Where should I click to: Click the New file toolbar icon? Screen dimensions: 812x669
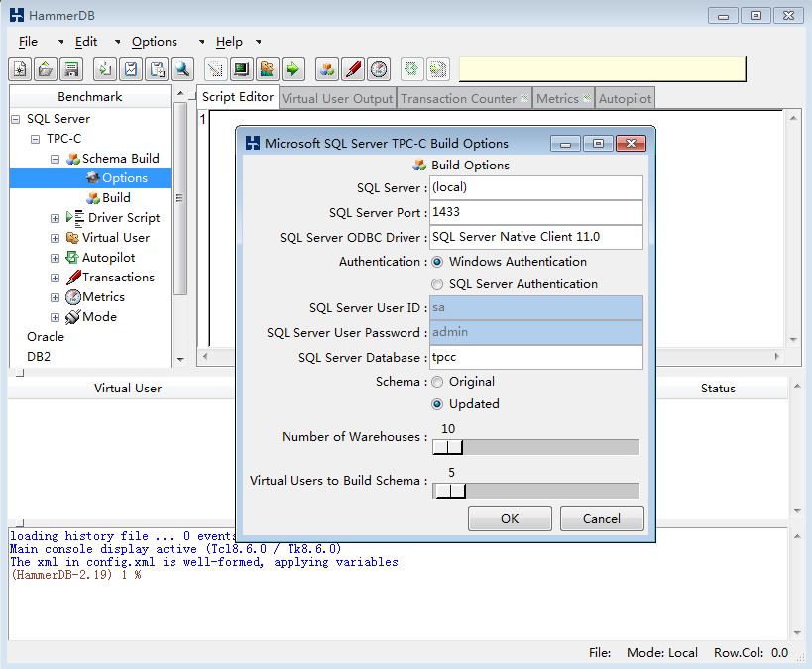(20, 68)
